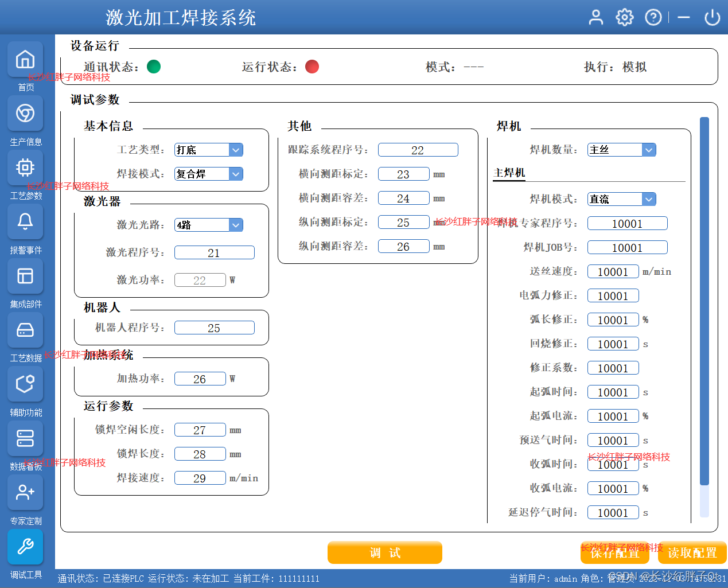This screenshot has height=588, width=728.
Task: Click the 修正系数 input field
Action: point(613,368)
